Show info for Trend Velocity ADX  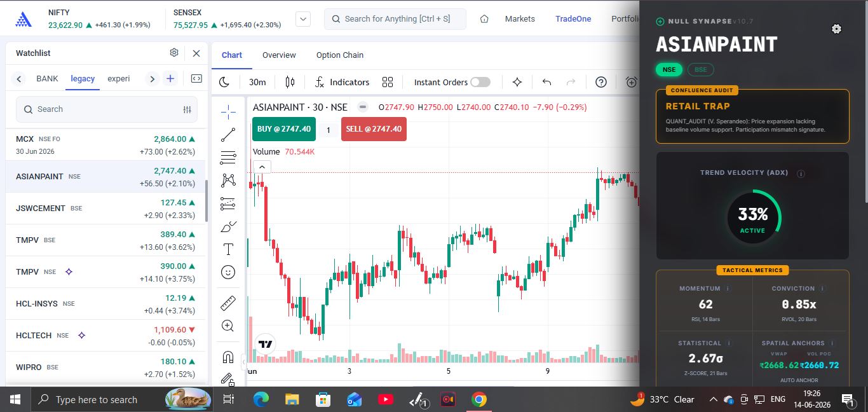(x=801, y=174)
